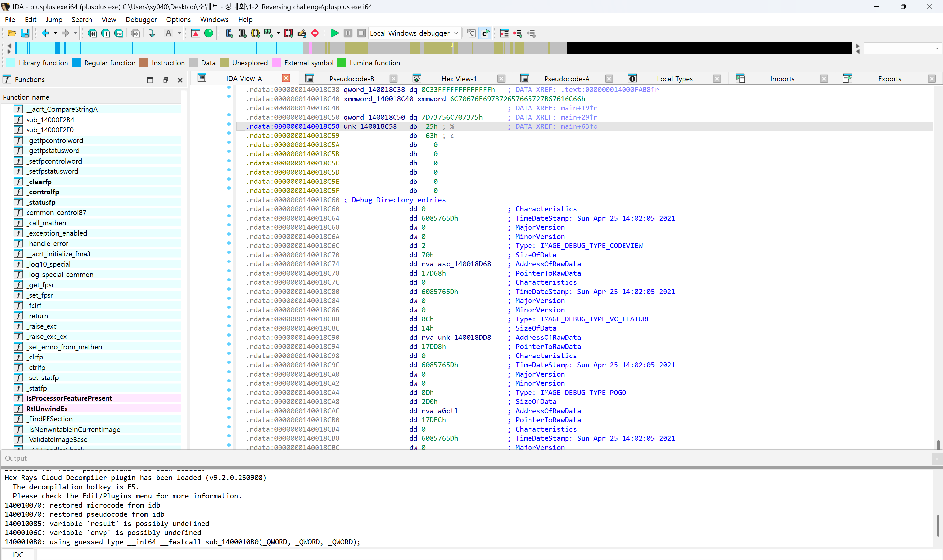This screenshot has width=943, height=560.
Task: Click the Regular function blue swatch
Action: click(76, 63)
